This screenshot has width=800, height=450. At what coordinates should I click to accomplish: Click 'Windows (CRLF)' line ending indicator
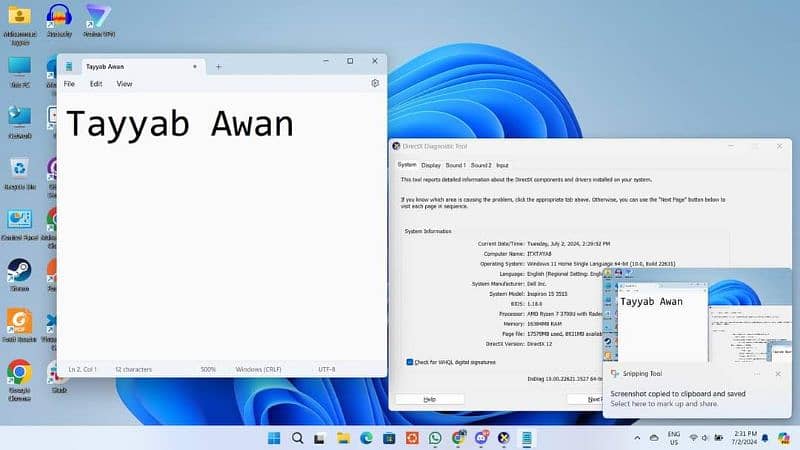(x=258, y=369)
